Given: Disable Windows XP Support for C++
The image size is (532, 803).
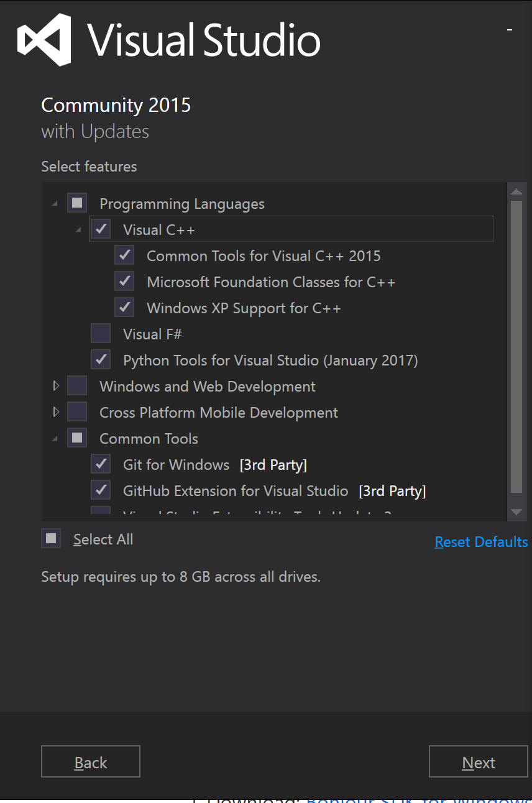Looking at the screenshot, I should coord(124,308).
